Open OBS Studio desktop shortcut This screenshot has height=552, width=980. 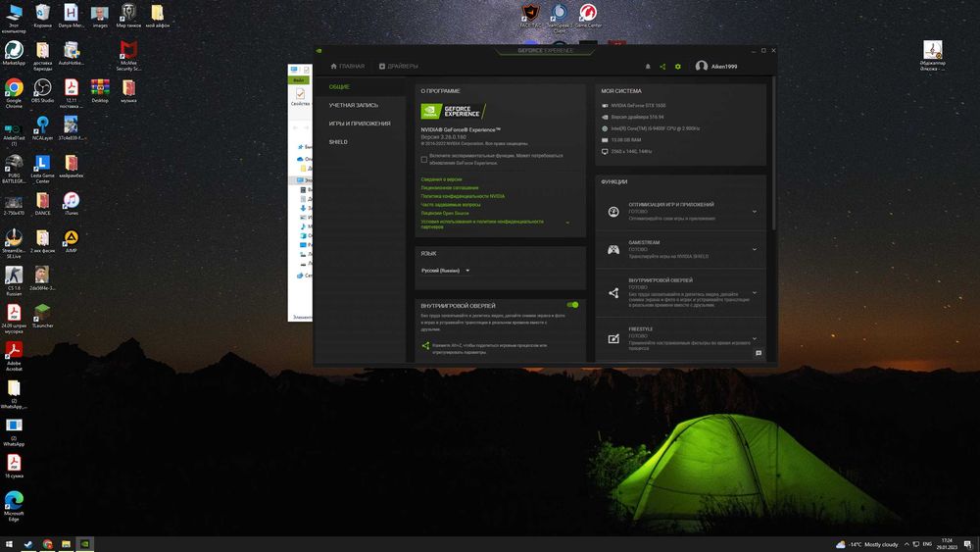click(42, 90)
